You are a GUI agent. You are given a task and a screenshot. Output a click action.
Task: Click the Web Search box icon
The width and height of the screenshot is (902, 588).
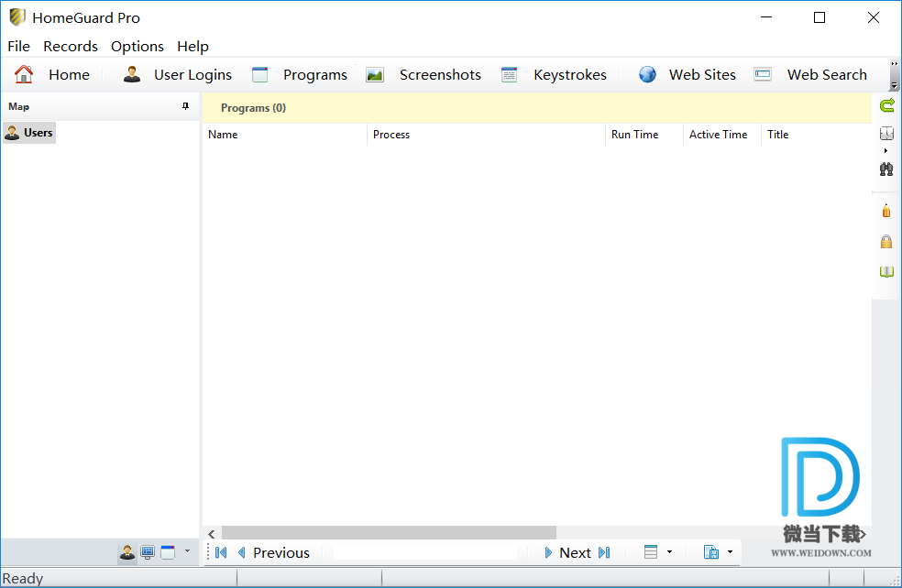point(763,74)
